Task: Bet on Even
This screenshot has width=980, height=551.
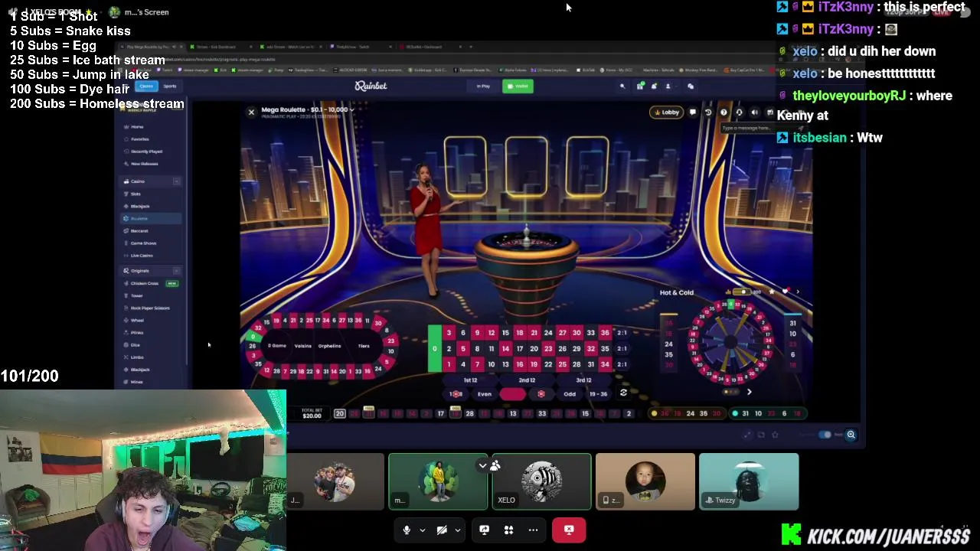Action: point(485,394)
